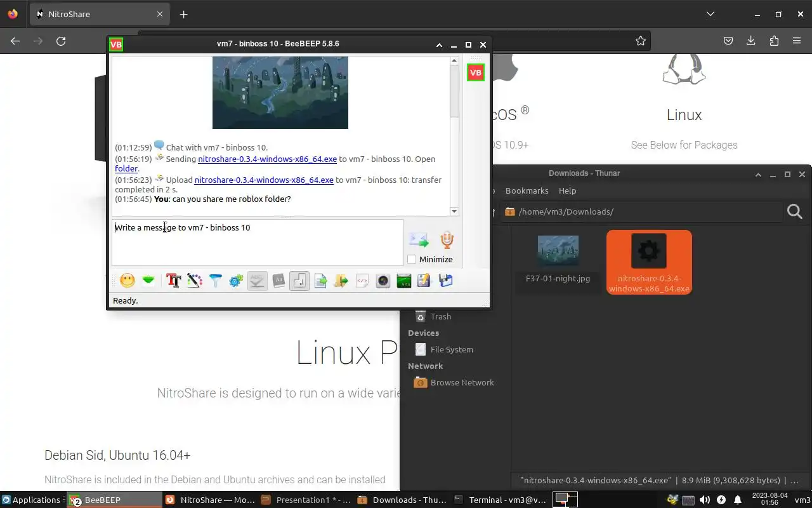812x508 pixels.
Task: Click the send file document icon
Action: tap(320, 280)
